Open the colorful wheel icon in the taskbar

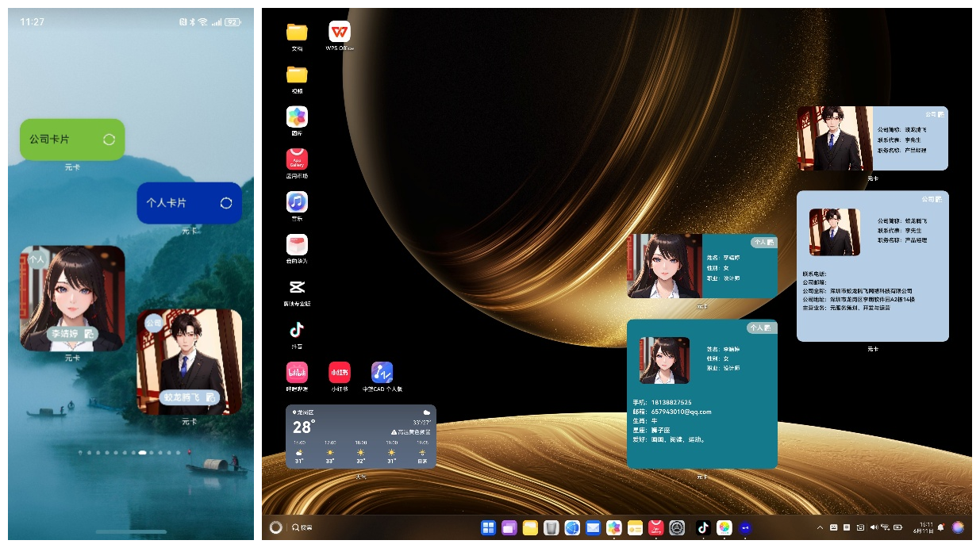tap(724, 527)
